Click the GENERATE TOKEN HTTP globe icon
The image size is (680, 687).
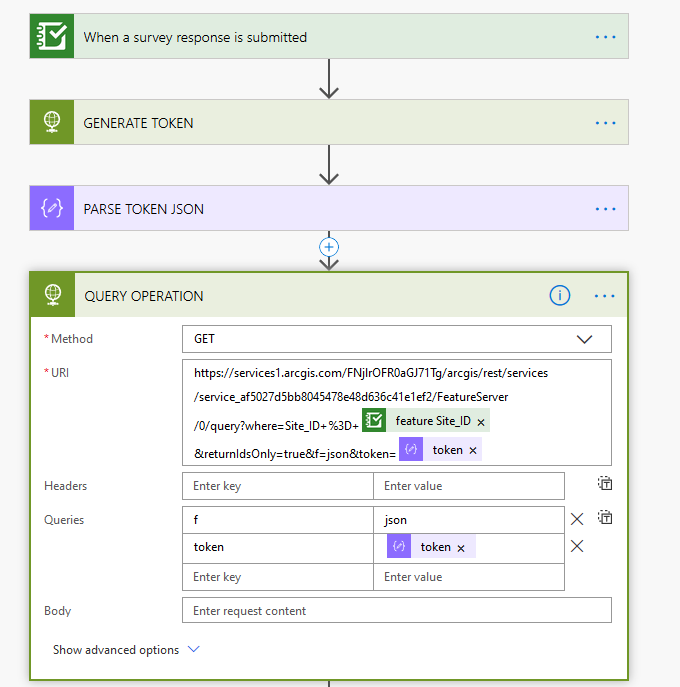click(52, 122)
